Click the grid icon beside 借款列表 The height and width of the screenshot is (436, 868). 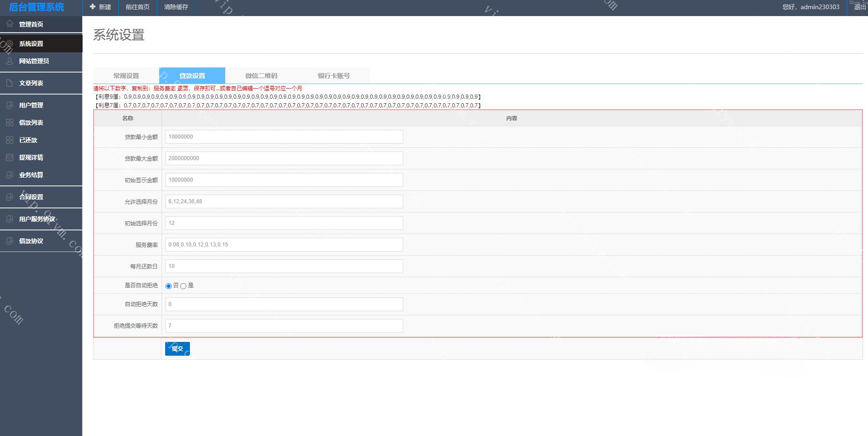coord(10,123)
